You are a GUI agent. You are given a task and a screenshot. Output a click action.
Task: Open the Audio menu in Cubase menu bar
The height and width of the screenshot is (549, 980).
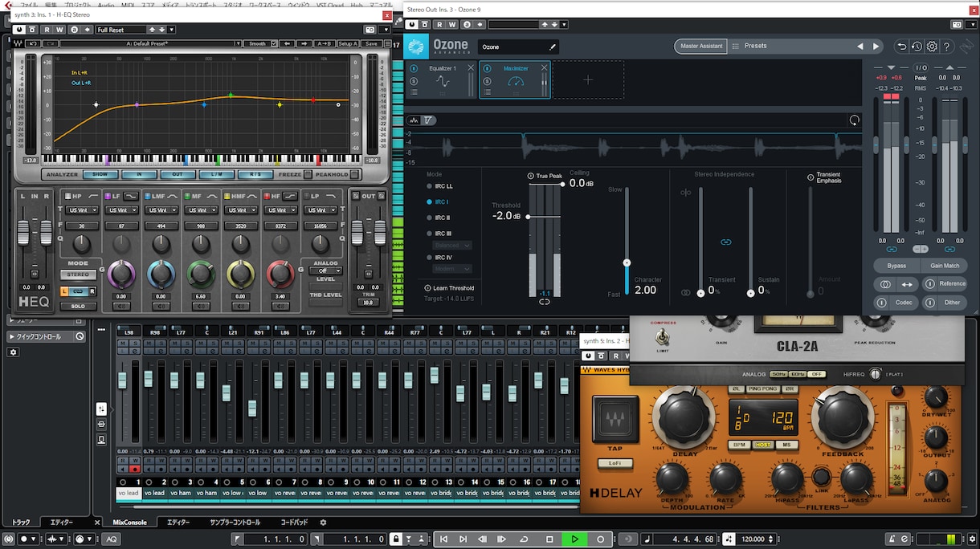[105, 5]
